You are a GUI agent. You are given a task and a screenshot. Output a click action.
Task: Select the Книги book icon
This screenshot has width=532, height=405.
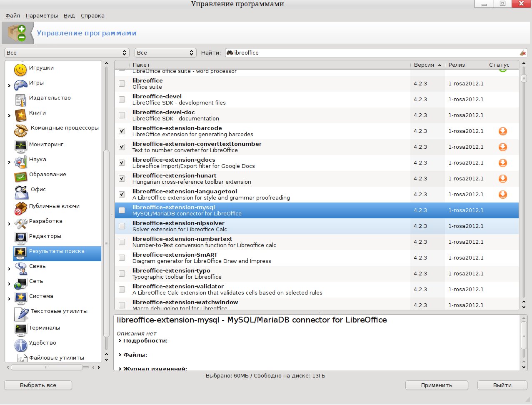pos(21,115)
